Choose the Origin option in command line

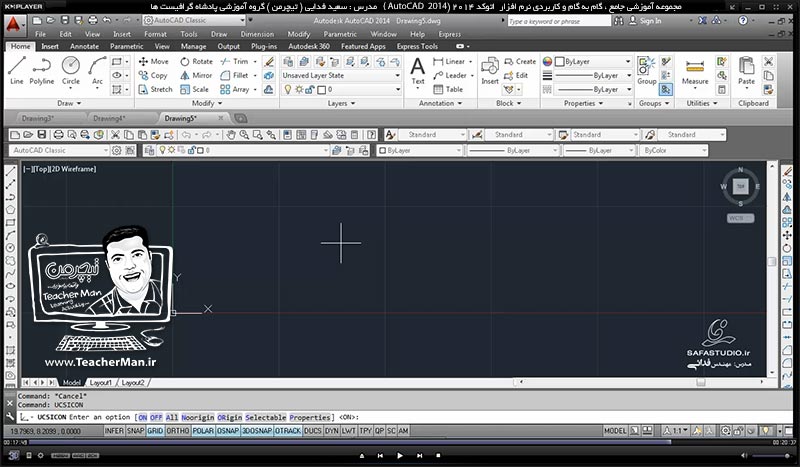229,417
